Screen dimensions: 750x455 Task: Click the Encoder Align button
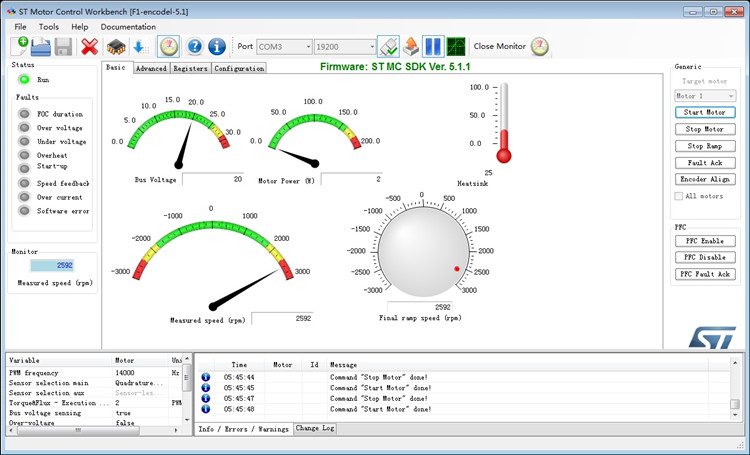coord(705,179)
